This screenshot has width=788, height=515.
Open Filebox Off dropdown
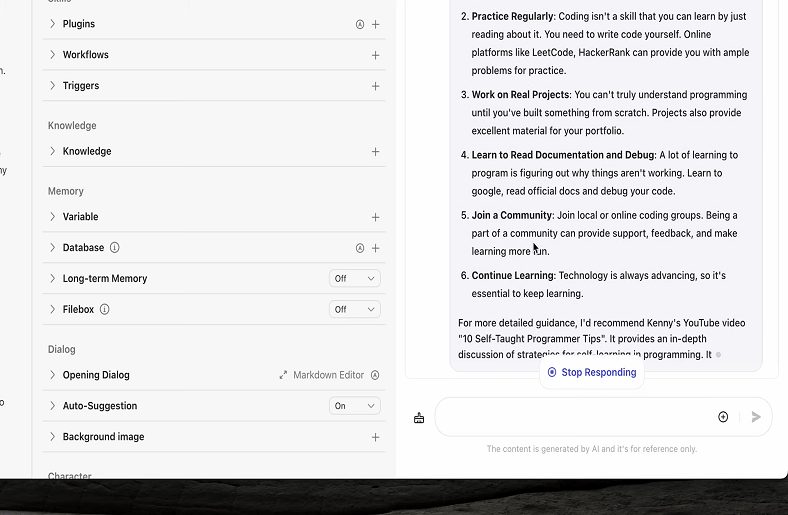(x=355, y=310)
